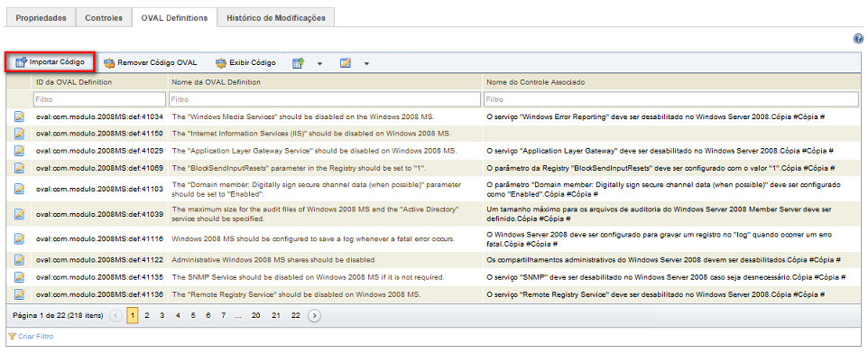Click the Criar Filtro link

[x=31, y=336]
